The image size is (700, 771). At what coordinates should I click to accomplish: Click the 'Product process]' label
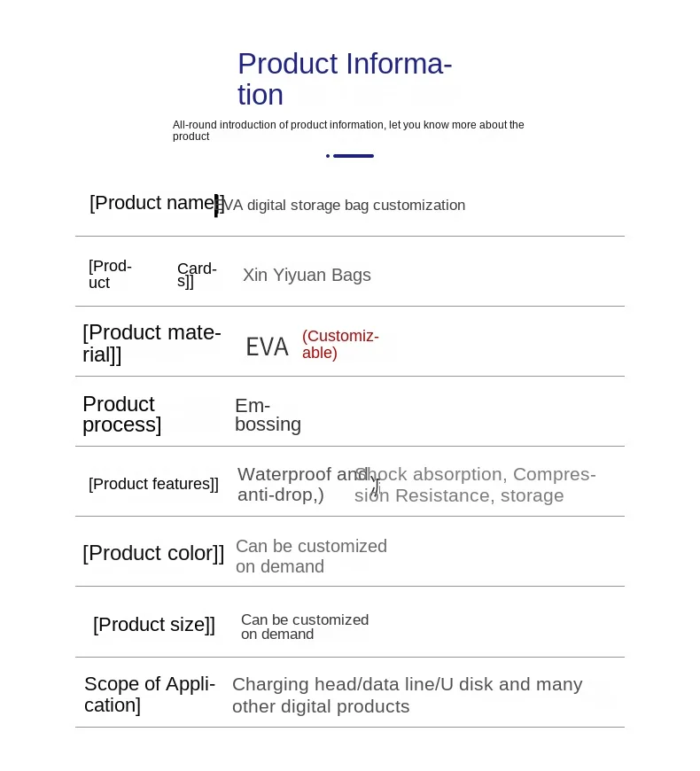click(x=122, y=414)
